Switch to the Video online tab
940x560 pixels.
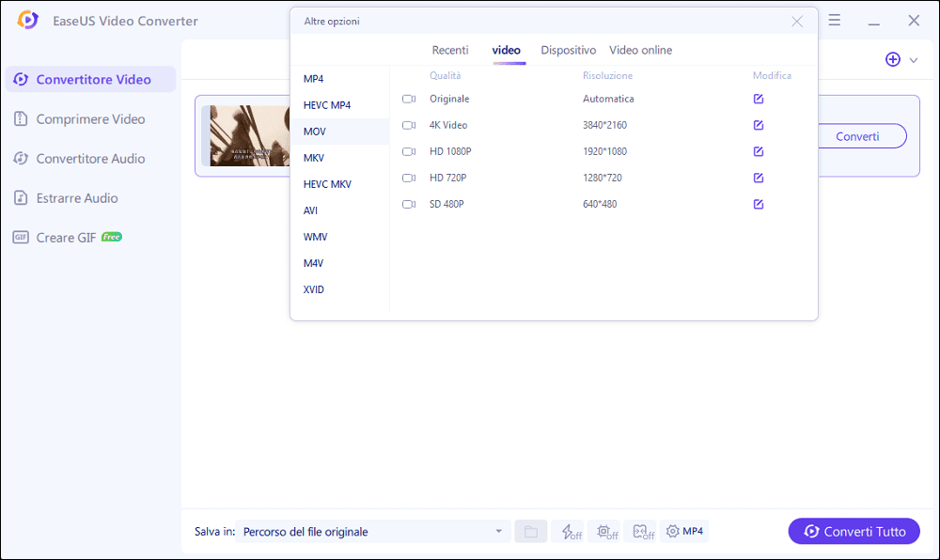tap(640, 51)
